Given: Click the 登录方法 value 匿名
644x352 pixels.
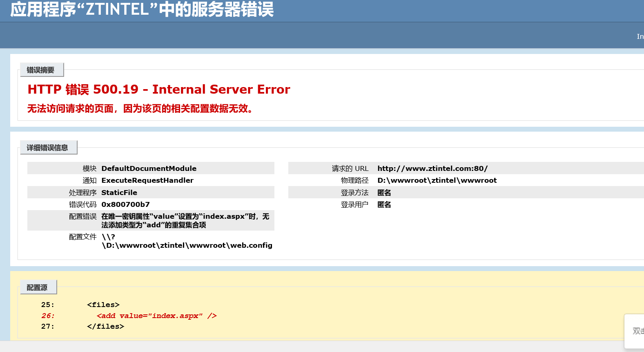Looking at the screenshot, I should [384, 193].
